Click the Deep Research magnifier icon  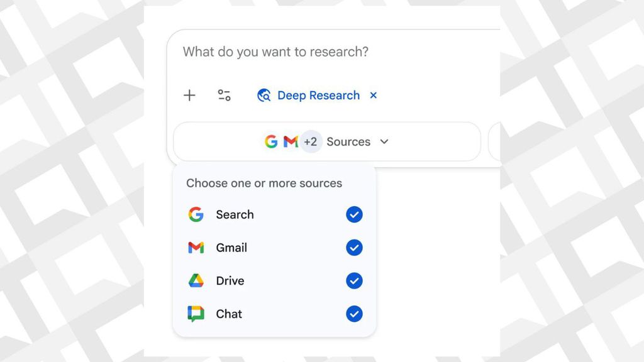pyautogui.click(x=264, y=95)
